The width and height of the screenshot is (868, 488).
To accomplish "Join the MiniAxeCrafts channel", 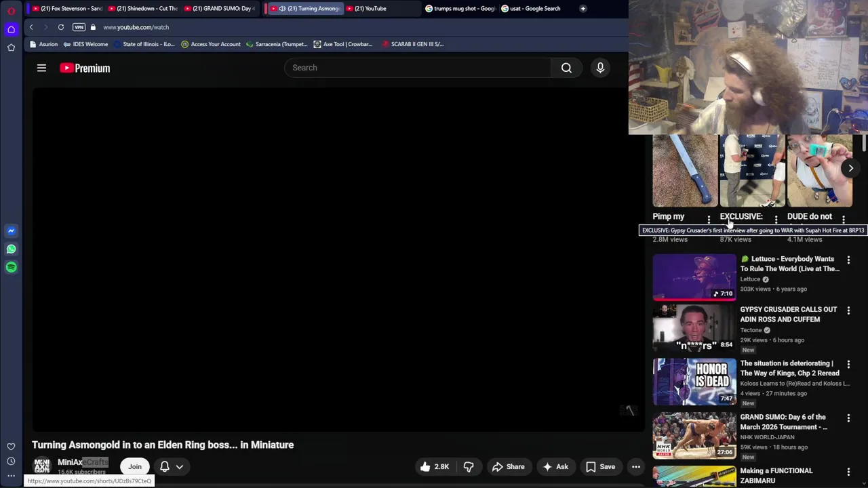I will (135, 466).
